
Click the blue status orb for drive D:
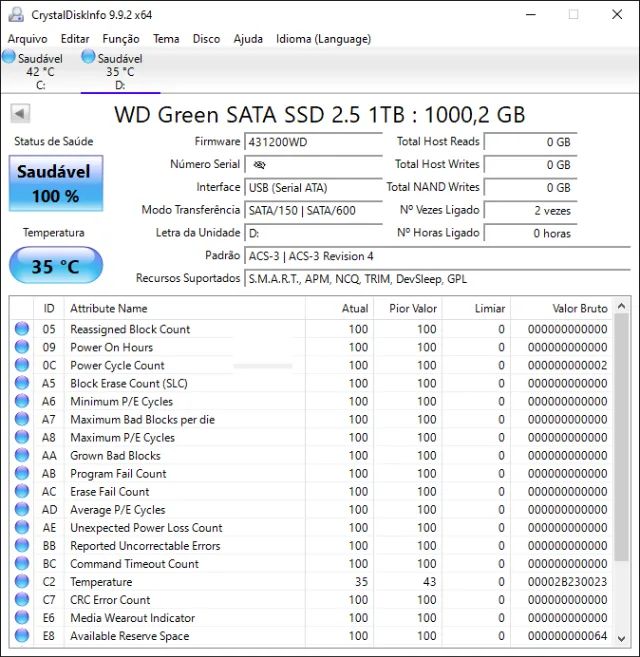[x=88, y=57]
